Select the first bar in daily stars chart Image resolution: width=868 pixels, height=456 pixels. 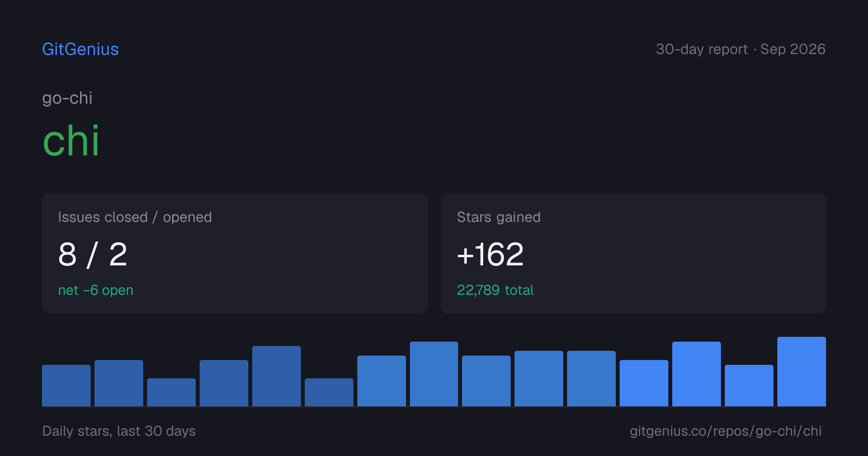[x=66, y=386]
